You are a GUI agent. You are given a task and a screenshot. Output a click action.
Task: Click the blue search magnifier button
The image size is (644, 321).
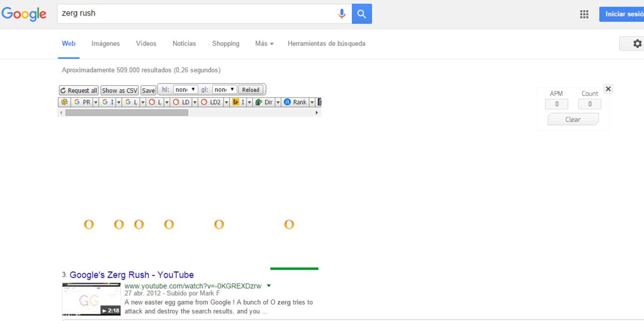pyautogui.click(x=362, y=14)
